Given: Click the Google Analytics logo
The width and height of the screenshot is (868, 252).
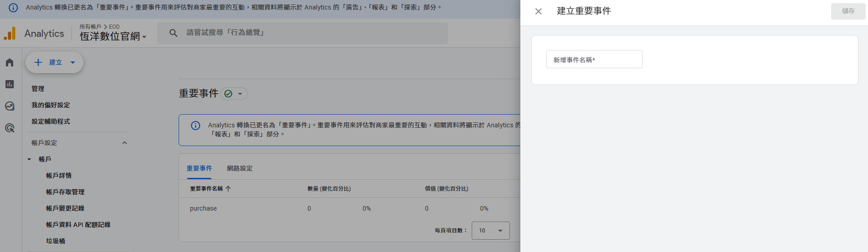Looking at the screenshot, I should (x=10, y=34).
